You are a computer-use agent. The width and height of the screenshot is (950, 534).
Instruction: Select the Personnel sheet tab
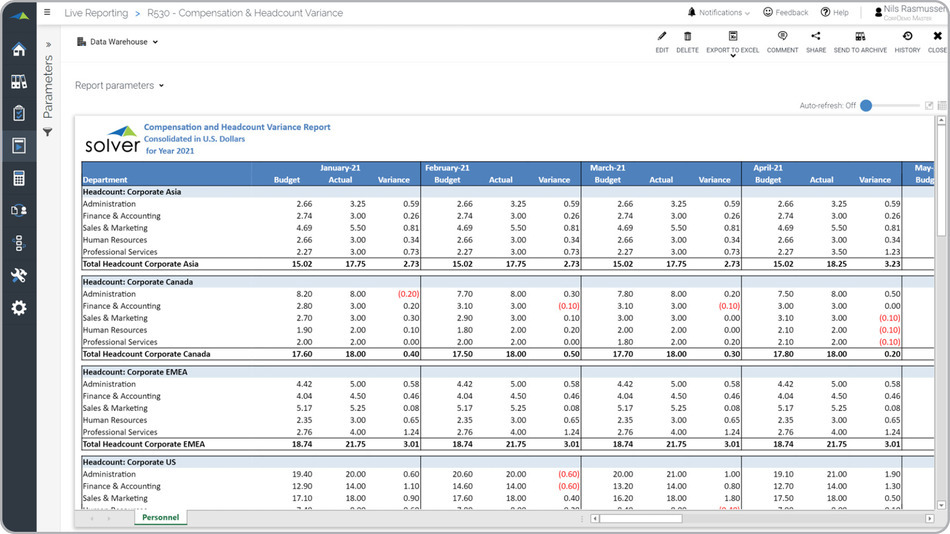(160, 518)
